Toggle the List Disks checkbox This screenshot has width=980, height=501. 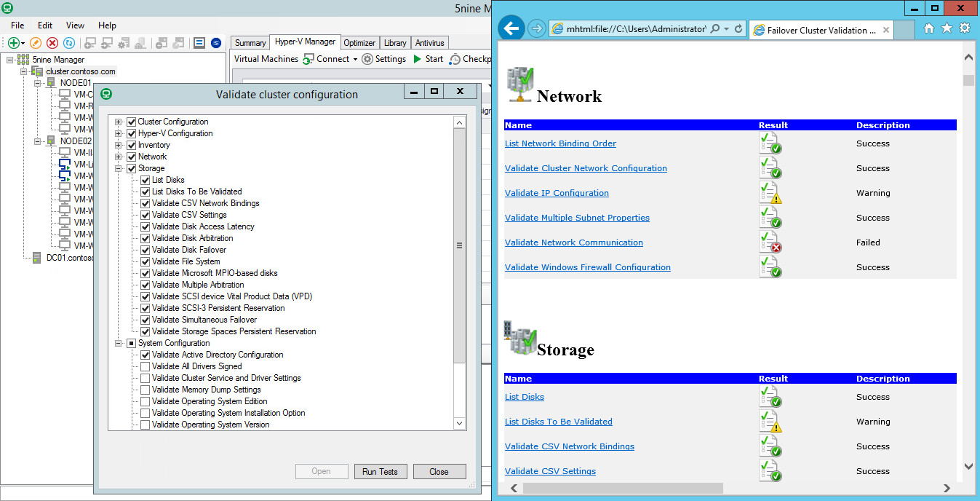point(146,180)
